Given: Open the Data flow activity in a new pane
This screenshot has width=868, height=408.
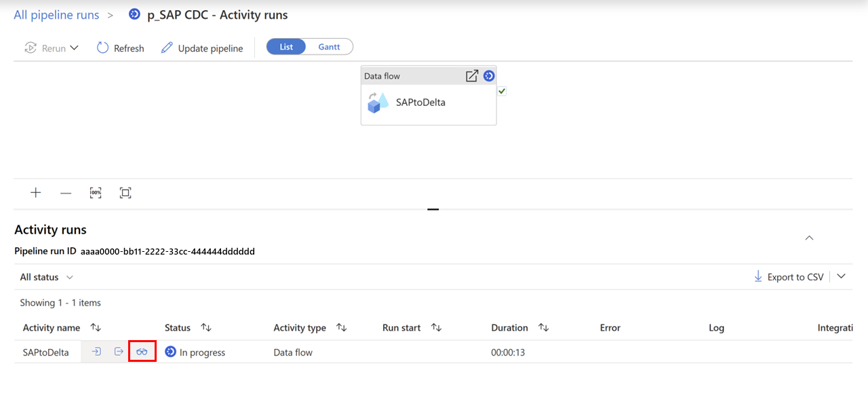Looking at the screenshot, I should click(x=472, y=75).
